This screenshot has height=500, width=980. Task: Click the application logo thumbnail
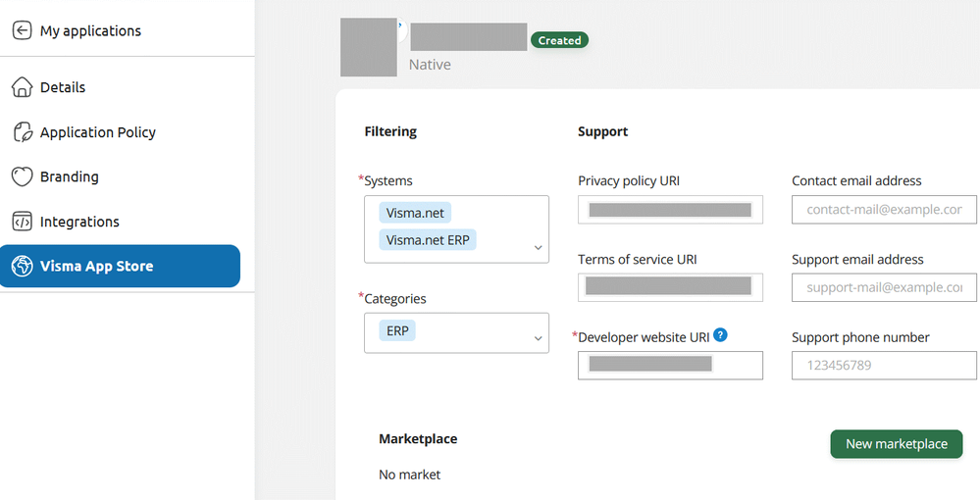[369, 47]
